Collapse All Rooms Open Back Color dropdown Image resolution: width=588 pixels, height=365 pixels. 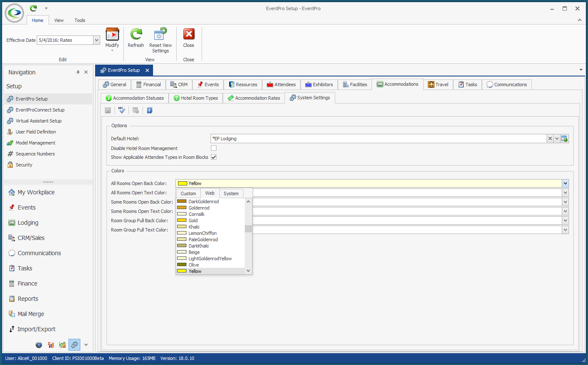click(x=565, y=183)
